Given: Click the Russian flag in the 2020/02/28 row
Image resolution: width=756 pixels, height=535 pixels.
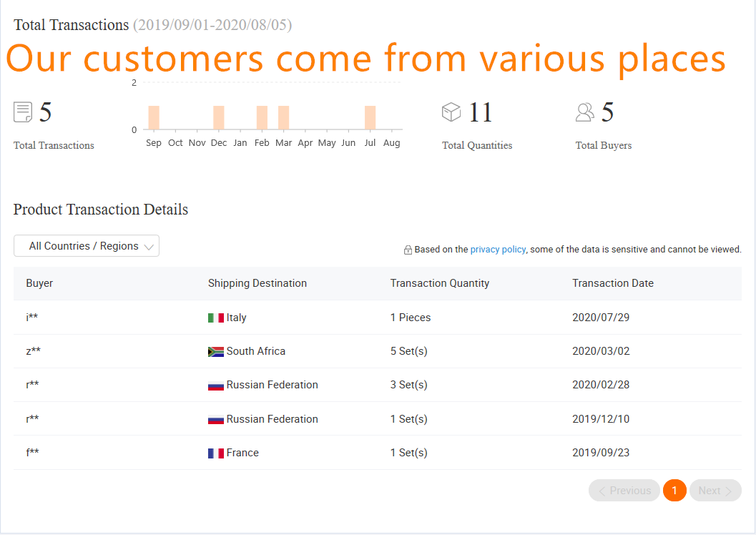Looking at the screenshot, I should pos(216,386).
